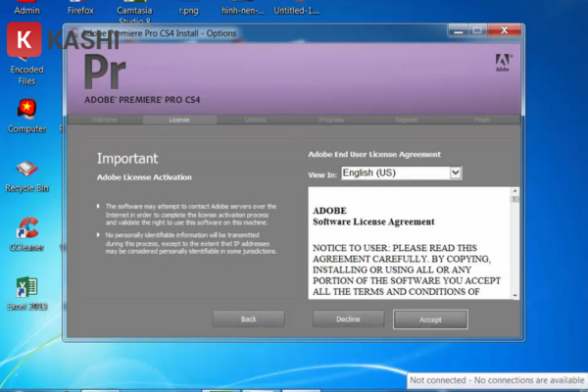Select the Firefox desktop shortcut
Image resolution: width=588 pixels, height=392 pixels.
(x=80, y=10)
